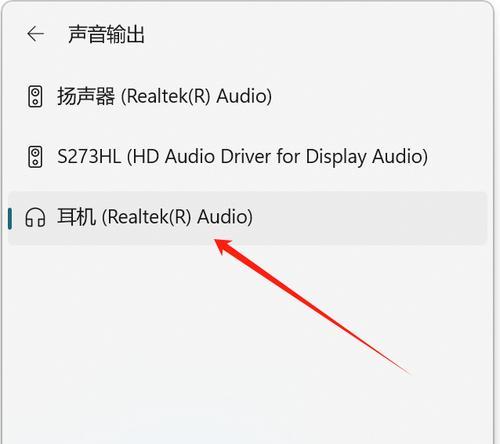This screenshot has width=500, height=444.
Task: Click the speaker icon beside 扬声器
Action: (x=35, y=96)
